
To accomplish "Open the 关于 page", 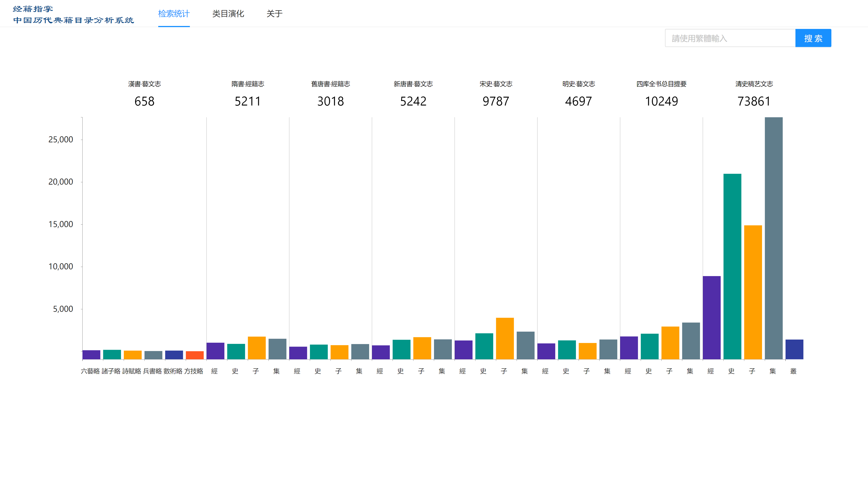I will [274, 14].
